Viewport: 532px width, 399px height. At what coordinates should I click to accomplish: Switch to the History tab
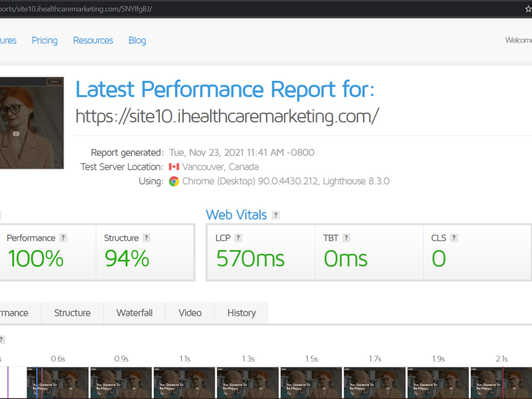[x=242, y=313]
